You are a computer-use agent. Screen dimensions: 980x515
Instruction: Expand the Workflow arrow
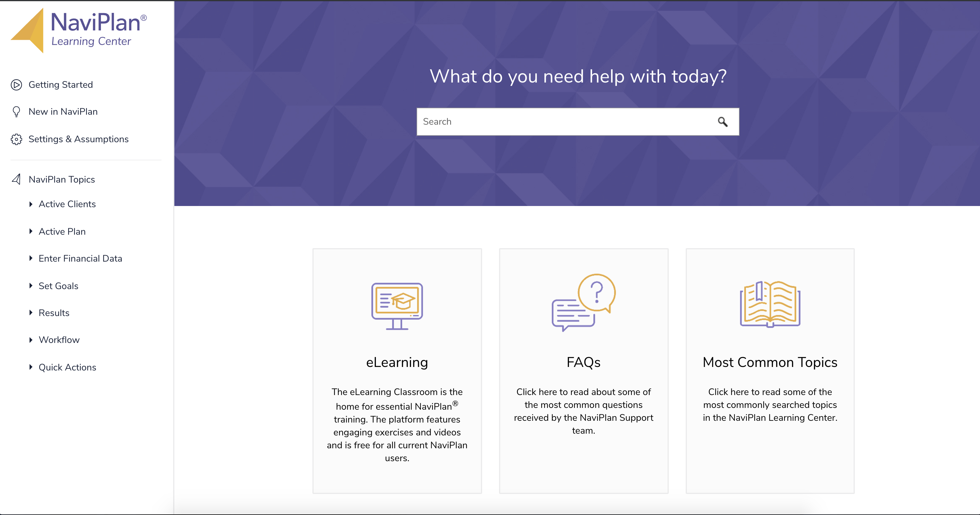click(31, 339)
